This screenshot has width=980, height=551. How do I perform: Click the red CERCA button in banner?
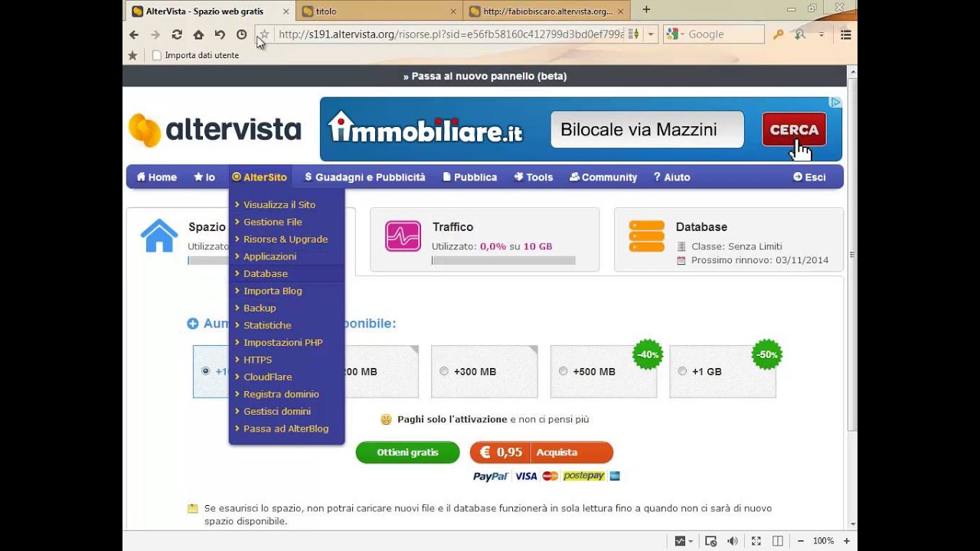coord(794,129)
